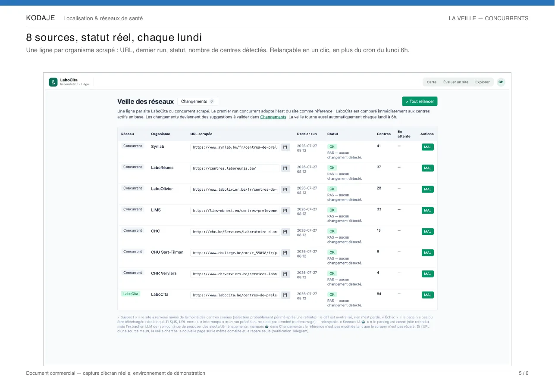Select the Actions column header

(427, 134)
